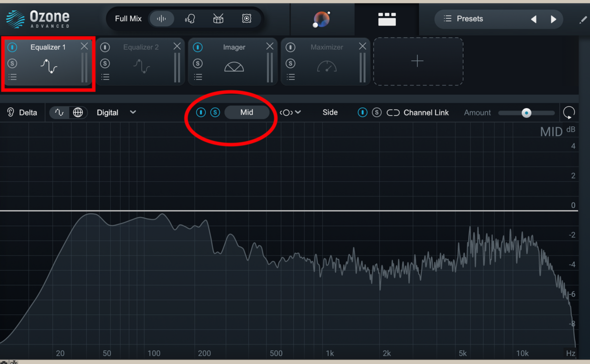Select the vocal head target icon
590x364 pixels.
pos(190,19)
